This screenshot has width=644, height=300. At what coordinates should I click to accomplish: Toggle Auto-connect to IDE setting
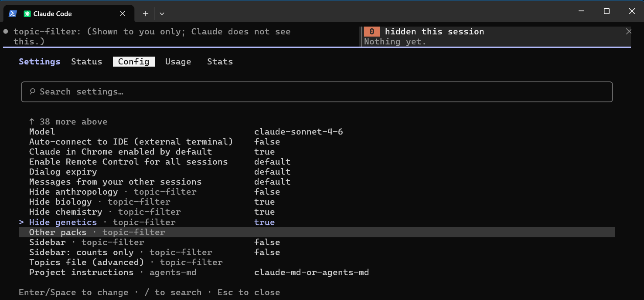(x=317, y=142)
